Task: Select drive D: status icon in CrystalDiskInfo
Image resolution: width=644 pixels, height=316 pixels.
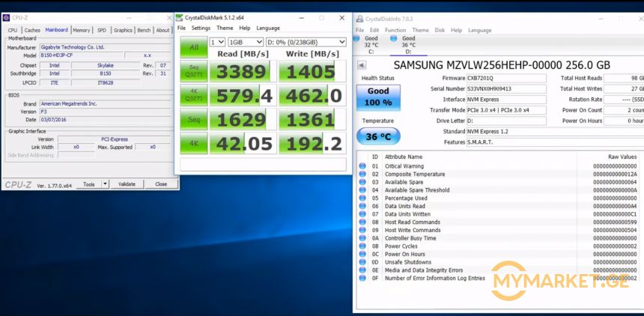Action: click(x=393, y=39)
